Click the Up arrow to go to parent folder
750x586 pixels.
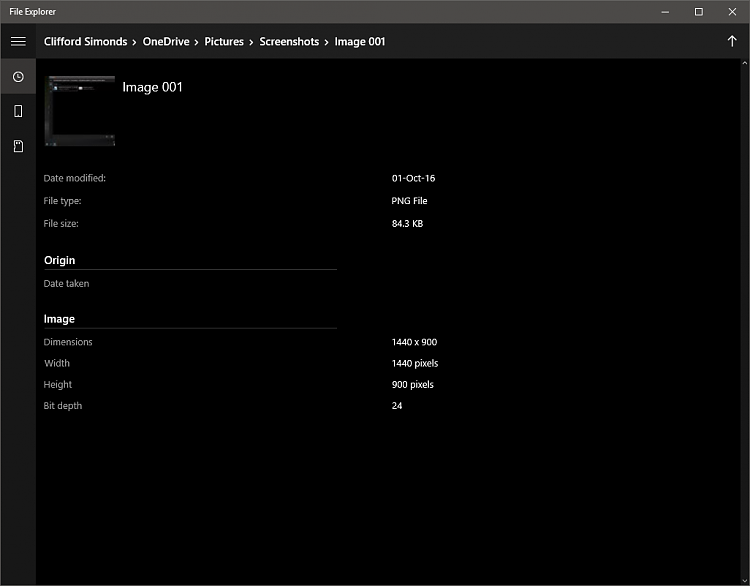732,41
